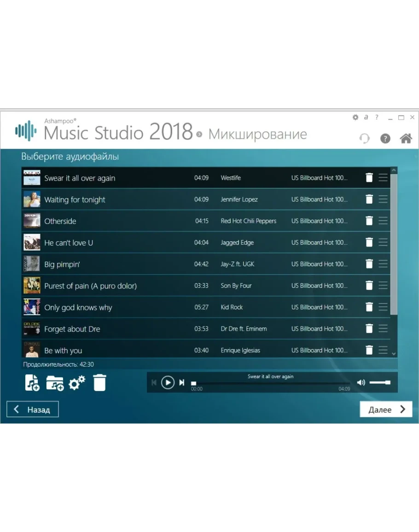Click the album thumbnail of Forget about Dre
Viewport: 419px width, 532px height.
click(x=32, y=329)
